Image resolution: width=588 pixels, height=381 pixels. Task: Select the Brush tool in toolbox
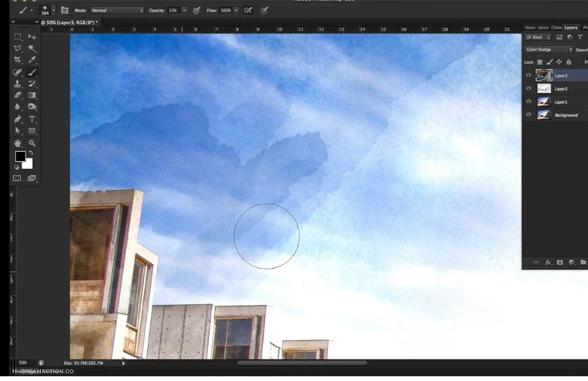32,72
